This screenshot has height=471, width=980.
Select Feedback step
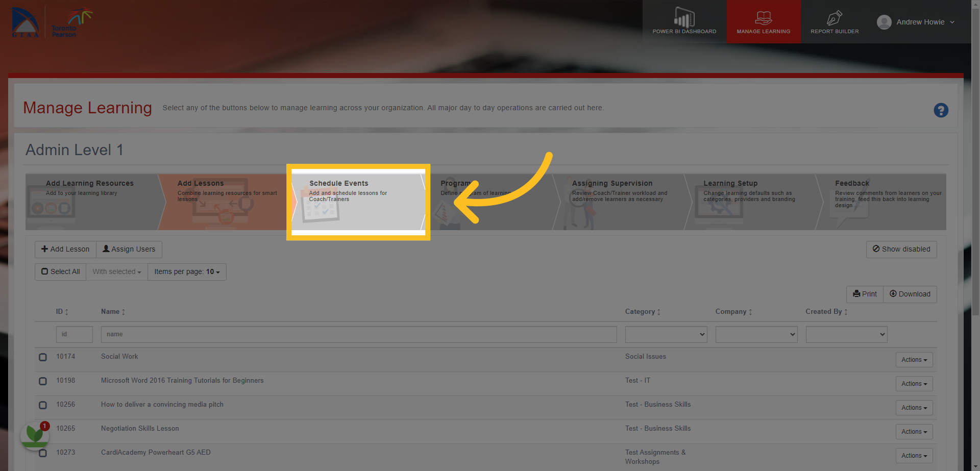click(x=881, y=202)
